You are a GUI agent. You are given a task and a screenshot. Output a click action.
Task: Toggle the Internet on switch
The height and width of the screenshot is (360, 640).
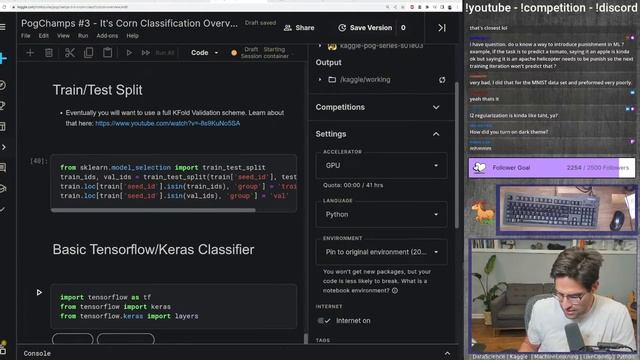[x=324, y=321]
